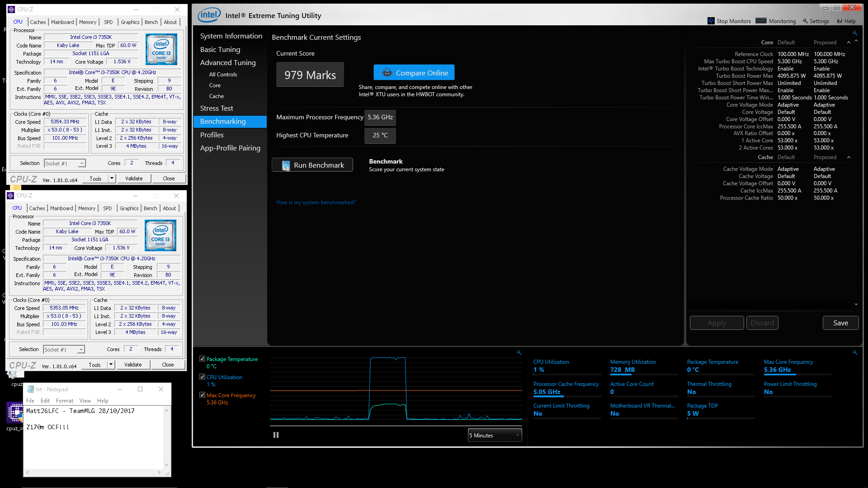Uncheck Package Temperature graph checkbox

pyautogui.click(x=202, y=359)
